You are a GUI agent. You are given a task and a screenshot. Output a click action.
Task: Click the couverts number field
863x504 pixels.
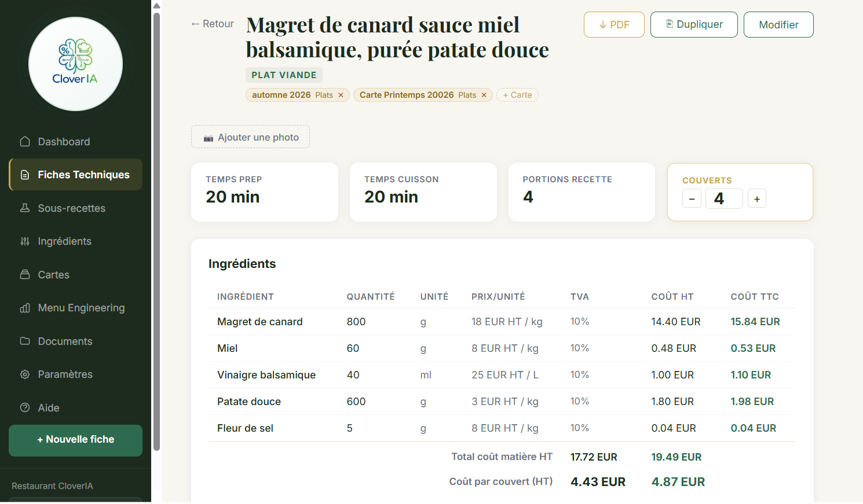pyautogui.click(x=724, y=198)
